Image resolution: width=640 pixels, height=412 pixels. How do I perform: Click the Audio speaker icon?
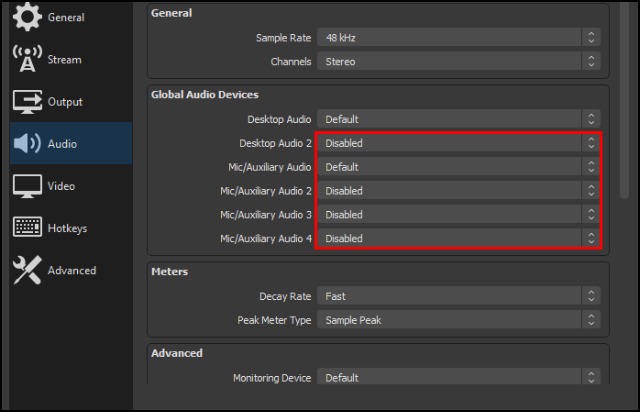coord(27,143)
